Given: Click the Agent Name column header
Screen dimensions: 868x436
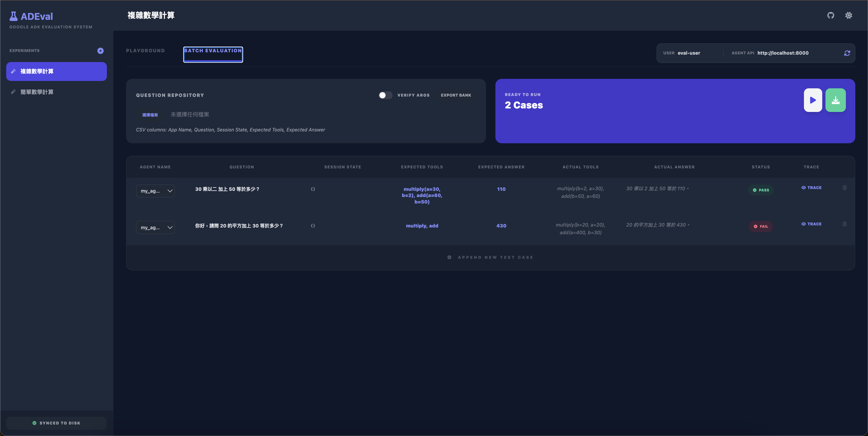Looking at the screenshot, I should coord(155,167).
